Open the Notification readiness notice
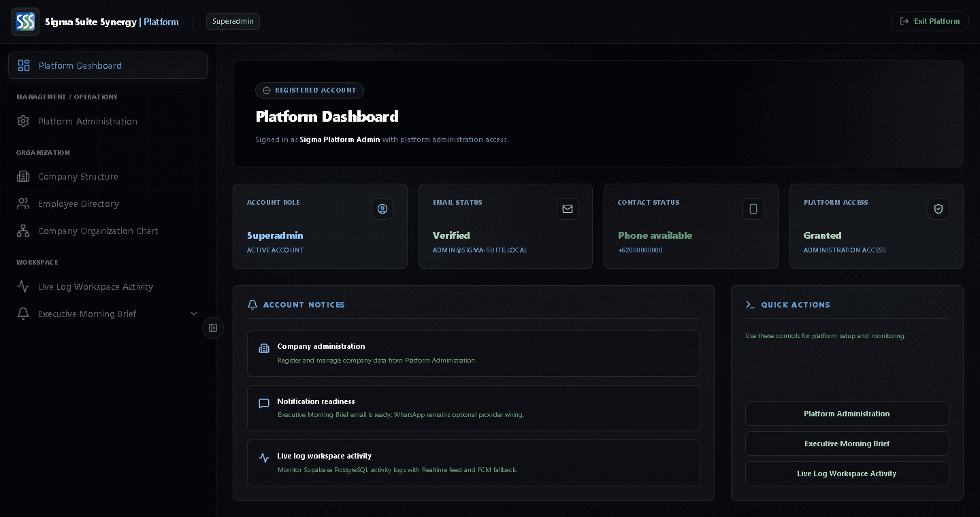 coord(473,408)
